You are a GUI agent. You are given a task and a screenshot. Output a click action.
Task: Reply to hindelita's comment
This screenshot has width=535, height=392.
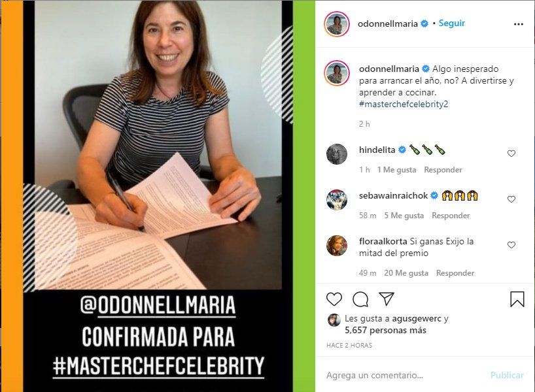pyautogui.click(x=443, y=170)
